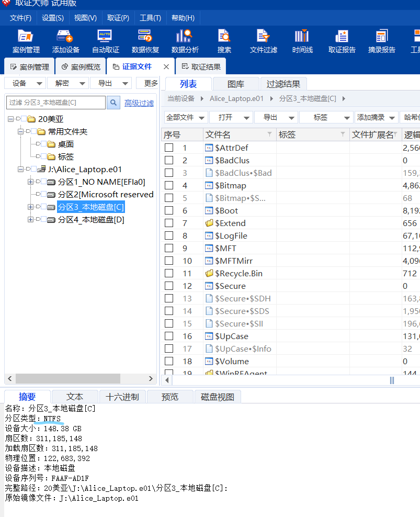The height and width of the screenshot is (517, 420).
Task: Click the 打开 (Open) button
Action: pyautogui.click(x=231, y=117)
